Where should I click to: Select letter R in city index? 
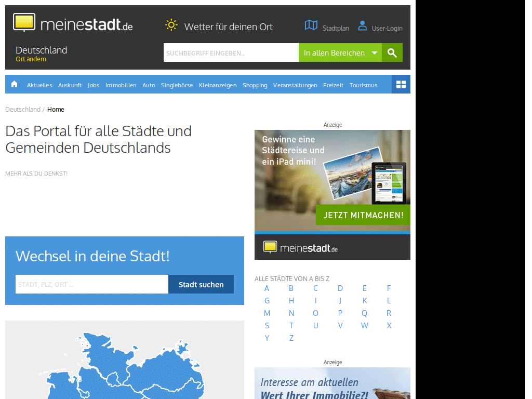pos(389,313)
